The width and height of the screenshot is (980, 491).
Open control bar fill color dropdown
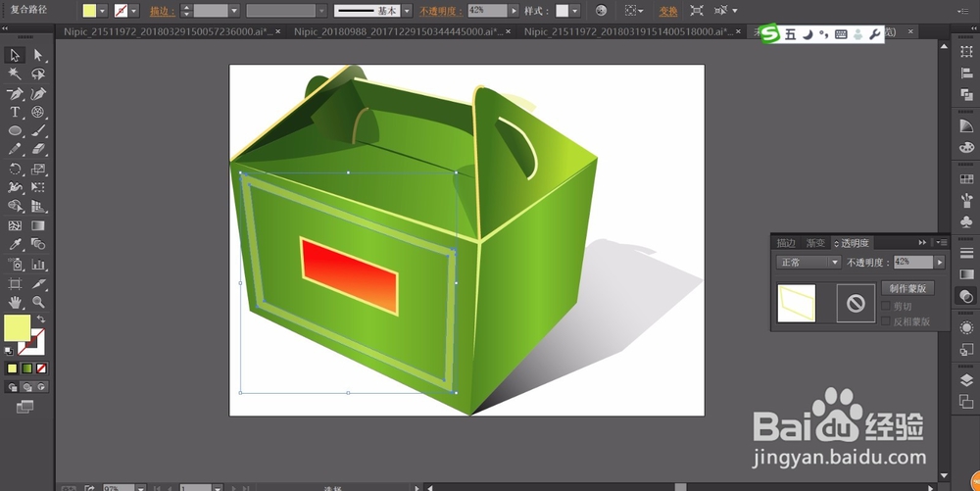click(x=102, y=11)
